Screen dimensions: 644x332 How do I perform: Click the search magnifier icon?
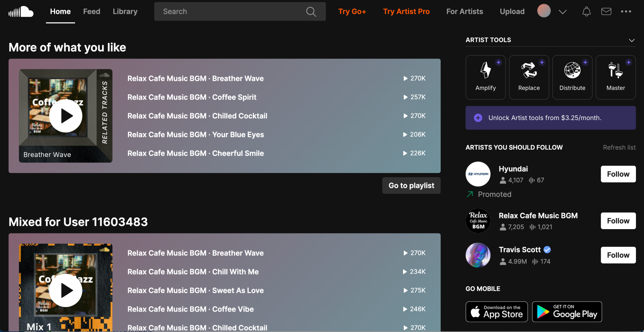coord(311,12)
